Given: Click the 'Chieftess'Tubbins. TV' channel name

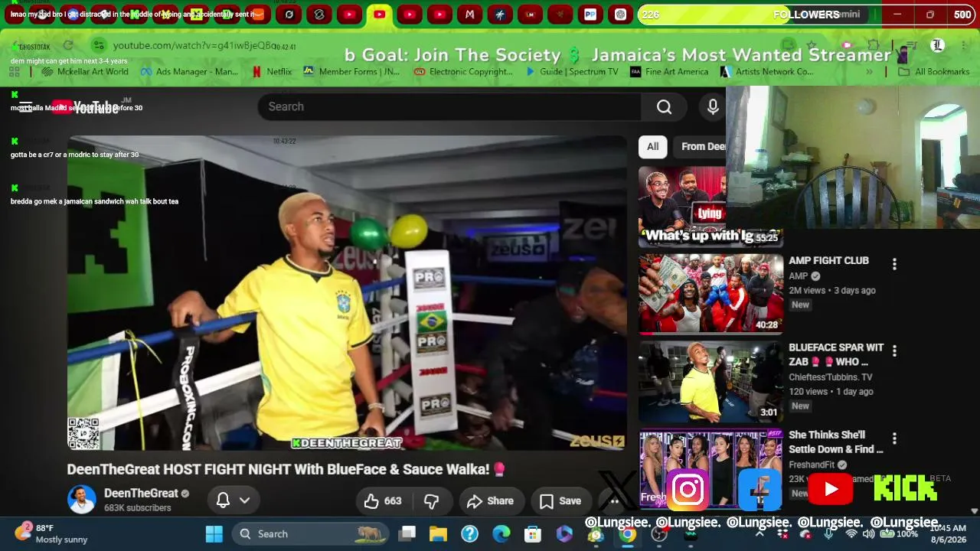Looking at the screenshot, I should (831, 377).
